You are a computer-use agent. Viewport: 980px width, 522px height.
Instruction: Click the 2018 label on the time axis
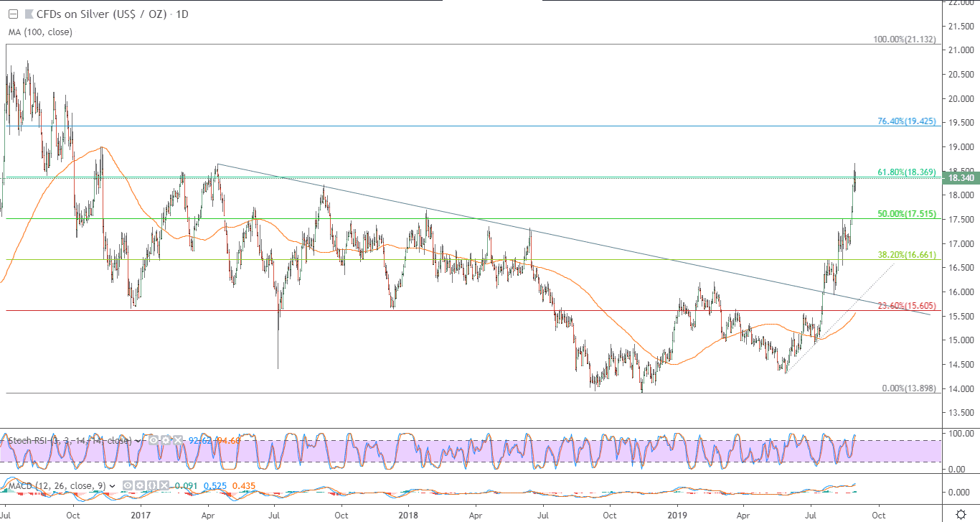pyautogui.click(x=409, y=515)
